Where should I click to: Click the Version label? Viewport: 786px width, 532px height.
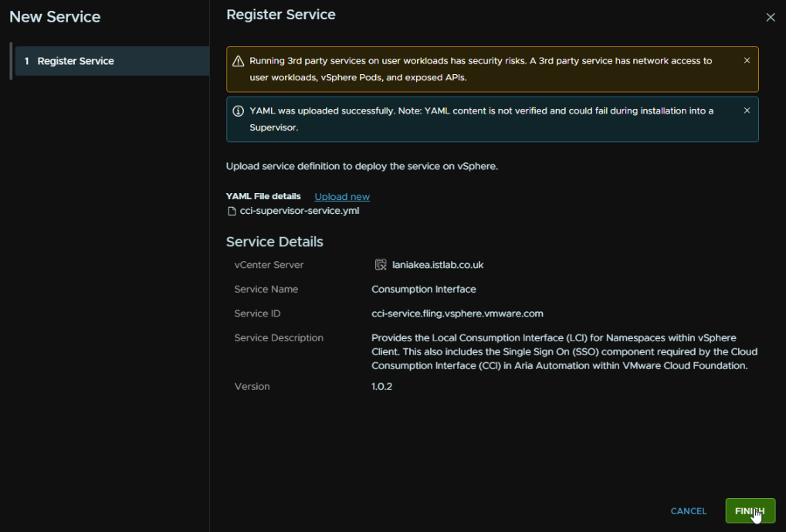pos(252,387)
